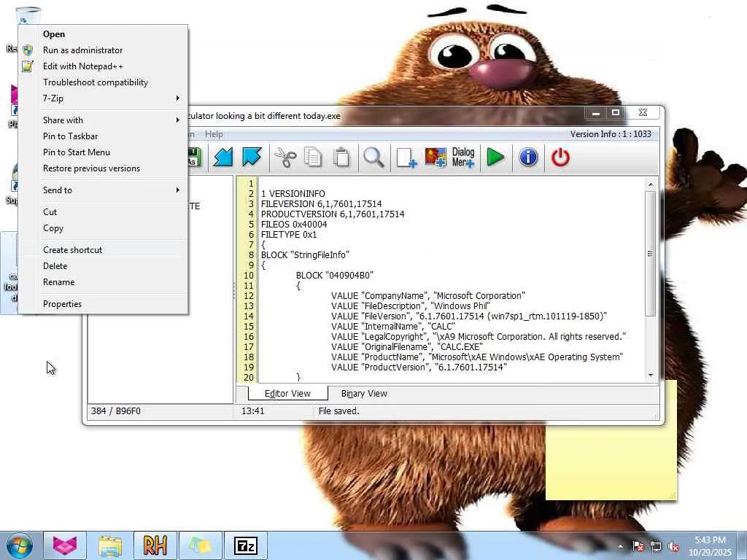Click the blue info icon
Screen dimensions: 747x560
click(x=528, y=157)
